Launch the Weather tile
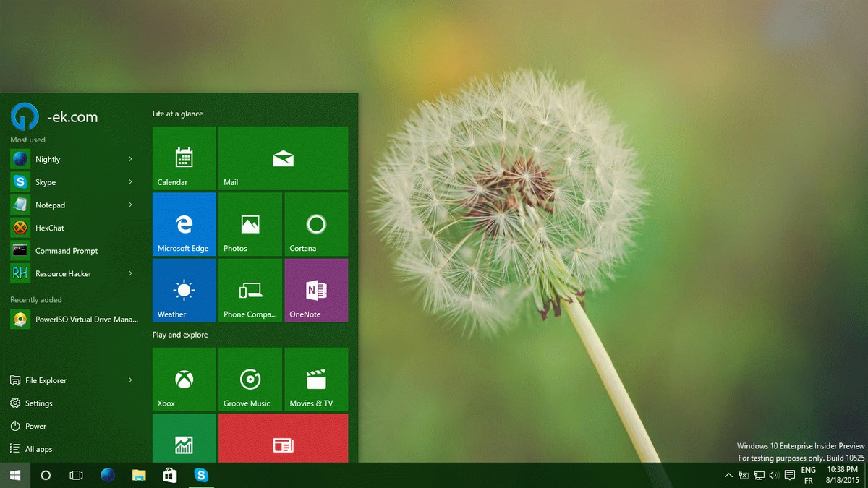Viewport: 868px width, 488px height. [x=184, y=291]
